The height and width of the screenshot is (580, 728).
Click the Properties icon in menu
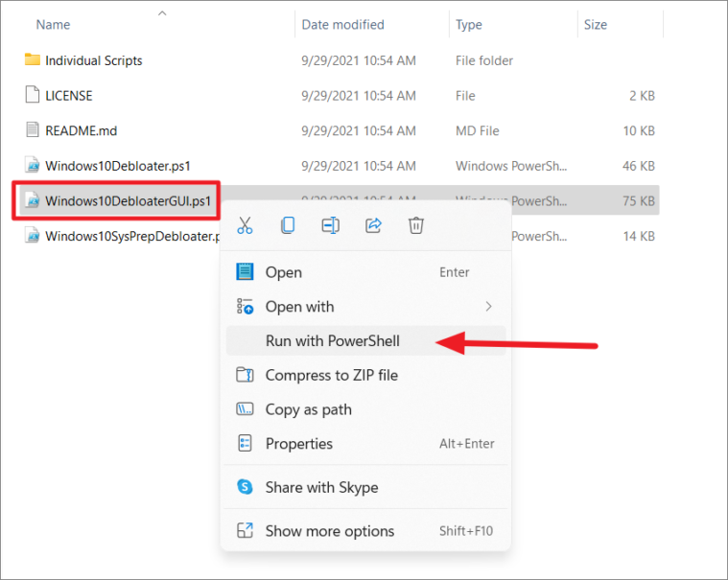click(x=245, y=443)
